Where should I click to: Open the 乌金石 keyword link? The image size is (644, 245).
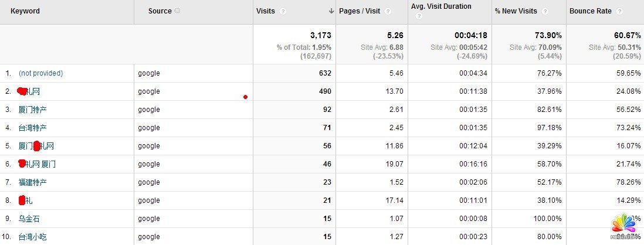[29, 219]
